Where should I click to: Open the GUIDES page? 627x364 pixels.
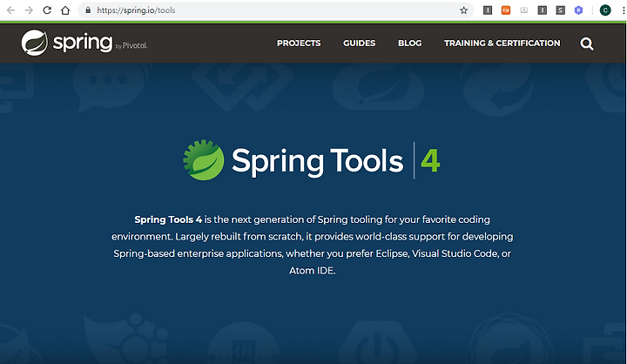point(359,44)
